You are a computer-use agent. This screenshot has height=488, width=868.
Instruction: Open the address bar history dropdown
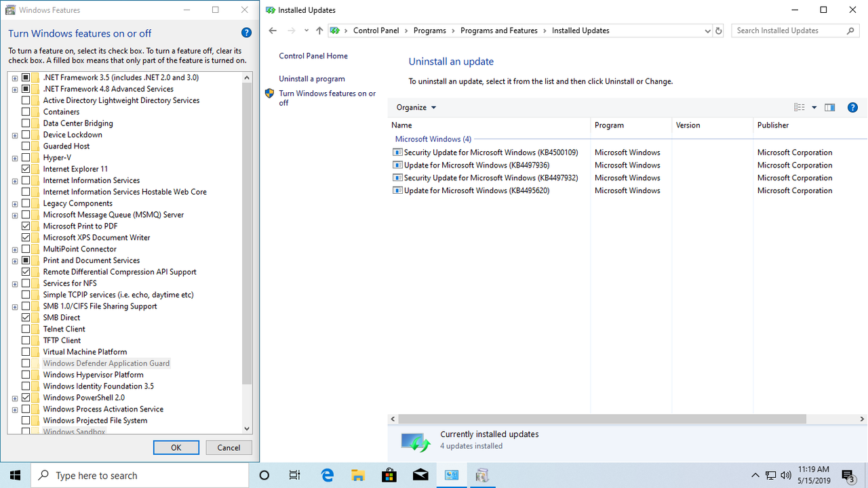tap(707, 30)
